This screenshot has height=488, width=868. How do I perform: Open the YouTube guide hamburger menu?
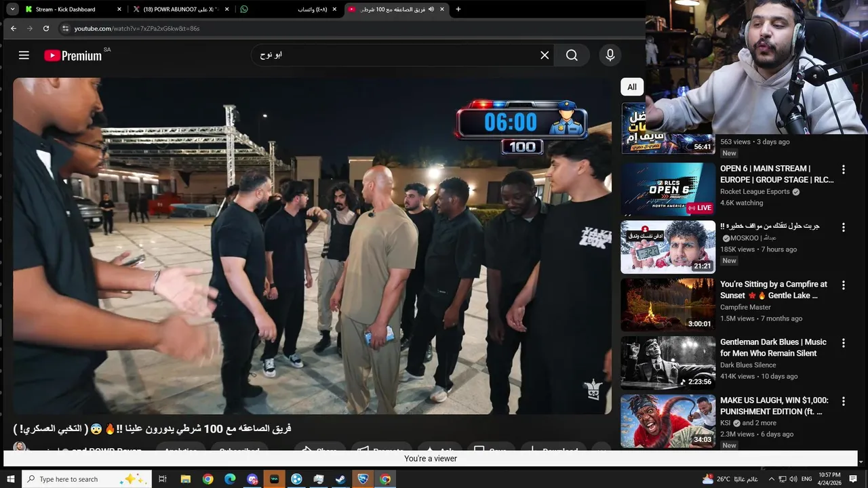point(24,56)
